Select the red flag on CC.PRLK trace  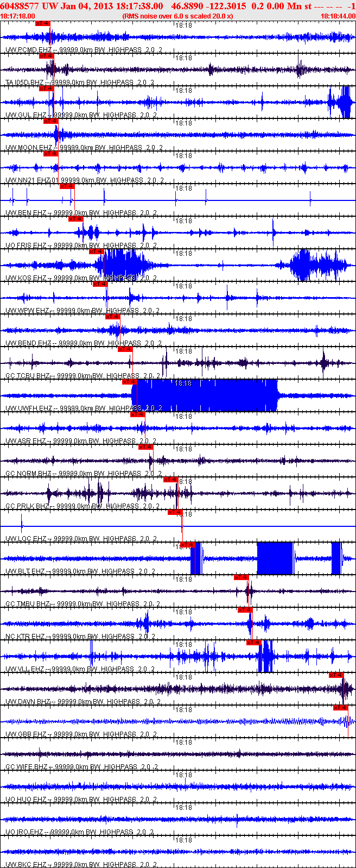(171, 480)
